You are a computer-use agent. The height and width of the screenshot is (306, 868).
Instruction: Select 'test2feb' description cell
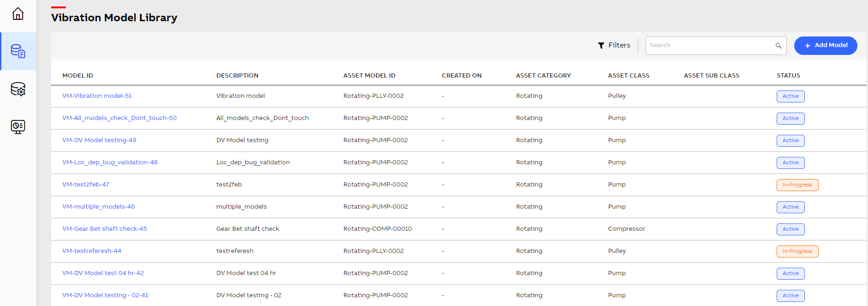point(229,185)
